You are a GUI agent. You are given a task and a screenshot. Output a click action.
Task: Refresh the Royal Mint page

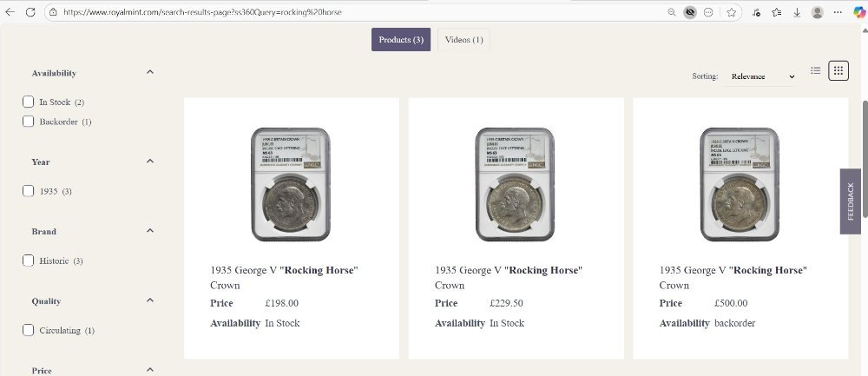pos(30,12)
